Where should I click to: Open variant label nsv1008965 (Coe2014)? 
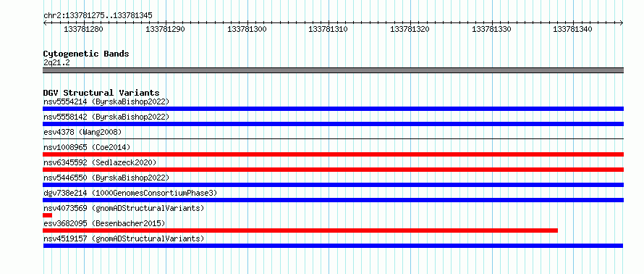[86, 147]
